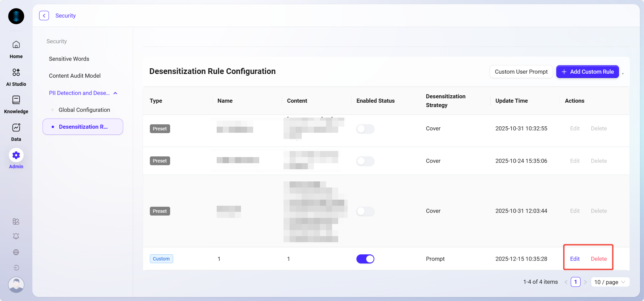Open AI Studio from the sidebar

(x=16, y=77)
